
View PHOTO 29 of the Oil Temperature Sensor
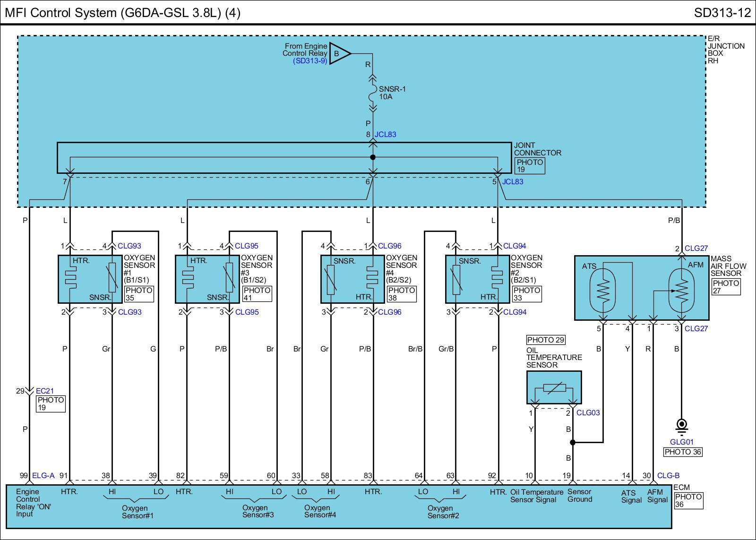[546, 340]
